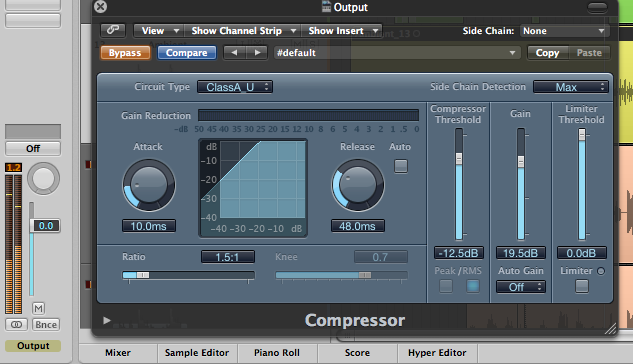Image resolution: width=633 pixels, height=364 pixels.
Task: Open the Off automation mode menu
Action: coord(33,149)
